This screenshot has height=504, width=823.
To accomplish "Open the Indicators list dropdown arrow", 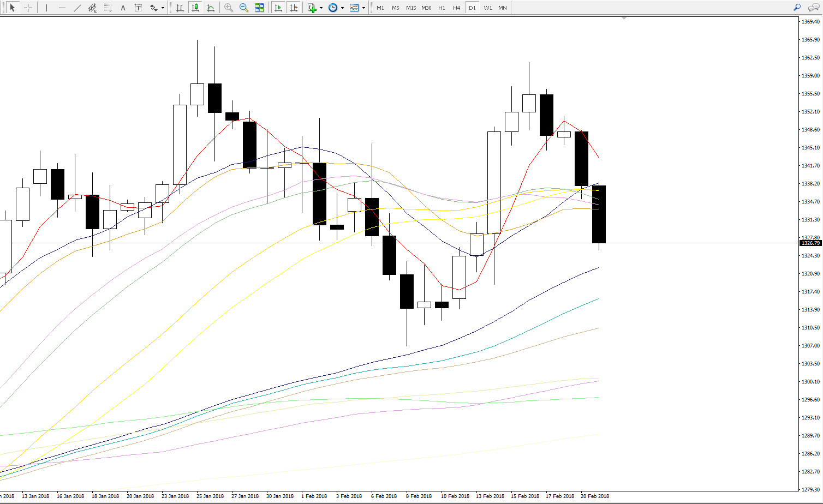I will [321, 8].
